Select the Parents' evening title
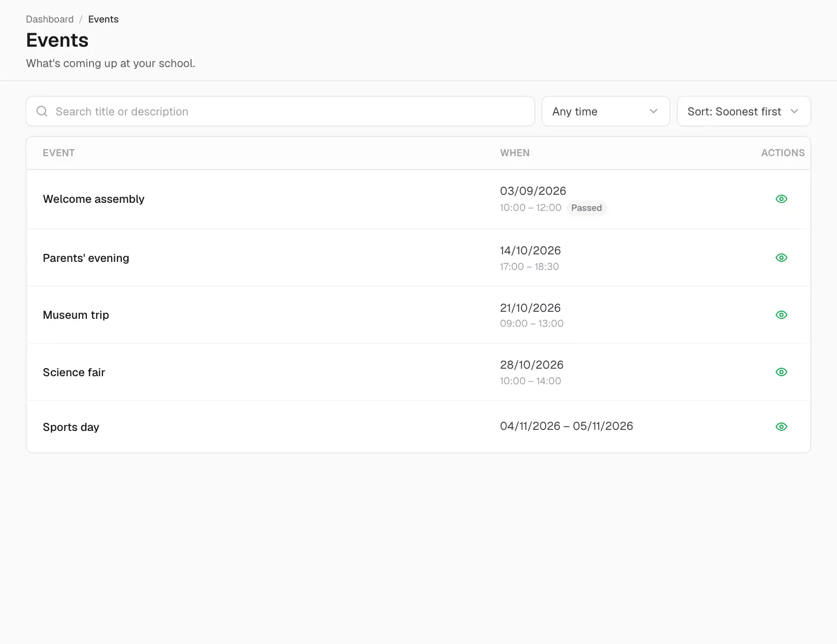837x644 pixels. point(86,258)
